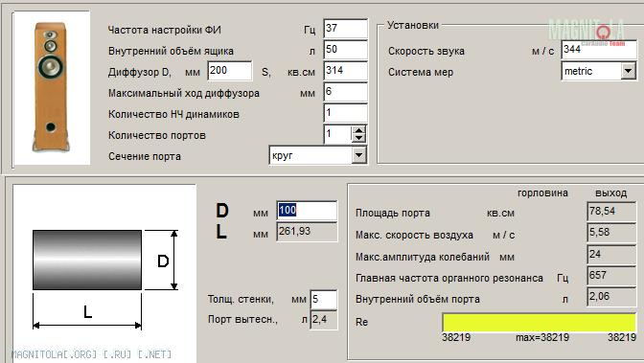This screenshot has height=363, width=644.
Task: Select the Толщ. стенки thickness field
Action: (x=324, y=300)
